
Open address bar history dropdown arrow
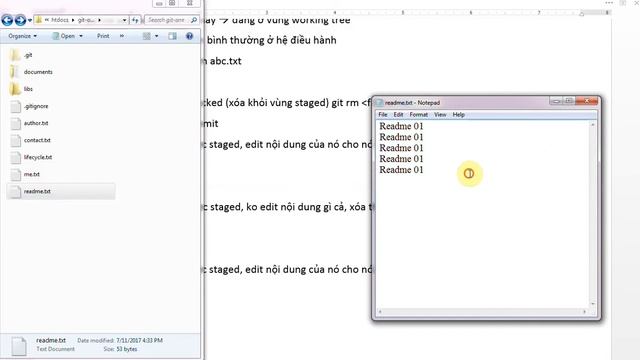click(124, 20)
